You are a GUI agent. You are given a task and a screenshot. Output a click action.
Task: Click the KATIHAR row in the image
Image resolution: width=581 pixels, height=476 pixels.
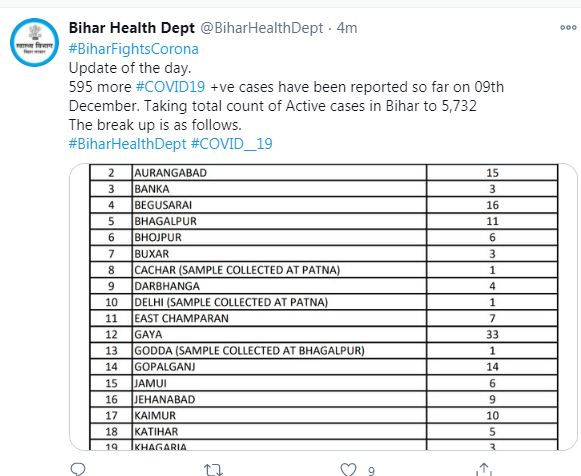click(323, 432)
